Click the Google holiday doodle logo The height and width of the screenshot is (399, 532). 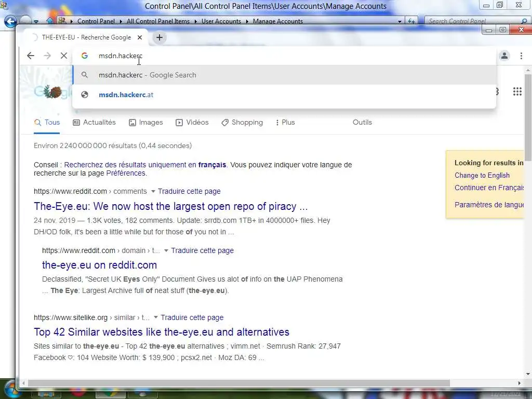tap(52, 91)
